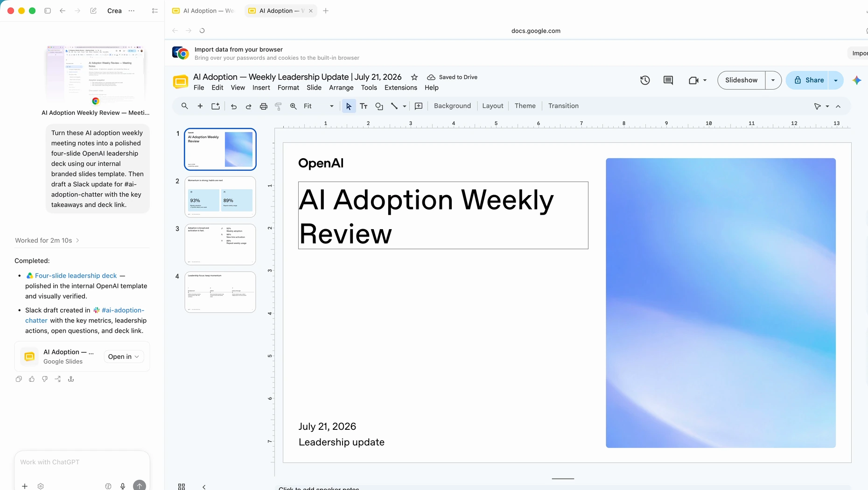Click the send arrow button
Screen dimensions: 868x490
pyautogui.click(x=139, y=485)
